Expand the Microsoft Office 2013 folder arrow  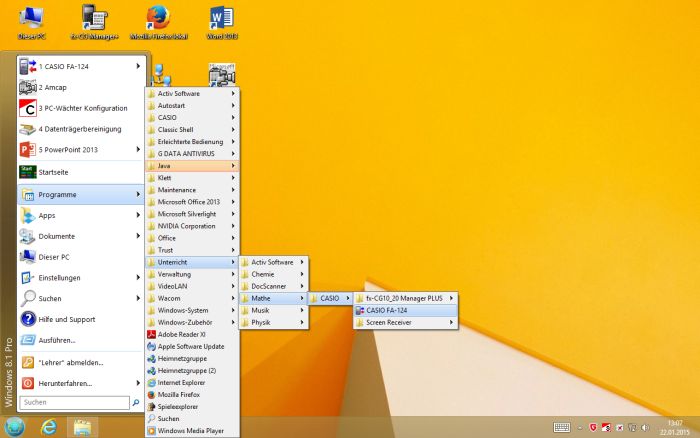click(233, 202)
